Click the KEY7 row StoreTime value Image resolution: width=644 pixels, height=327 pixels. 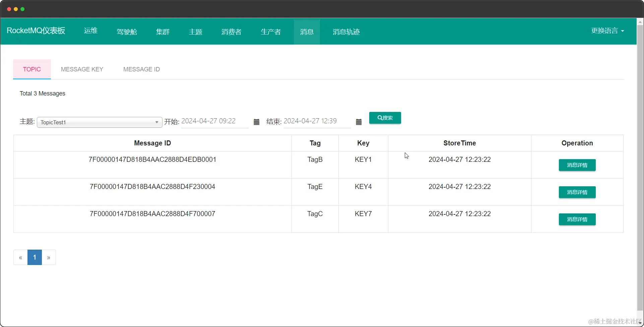460,214
